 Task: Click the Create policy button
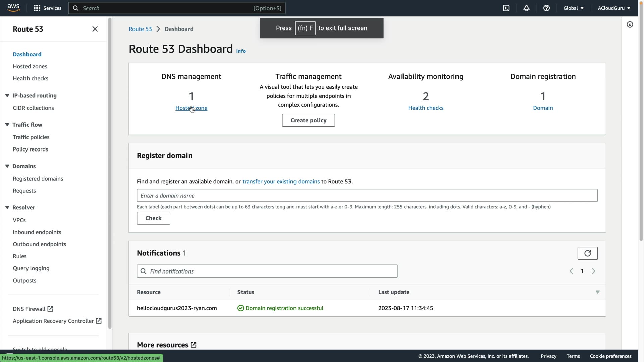point(308,120)
